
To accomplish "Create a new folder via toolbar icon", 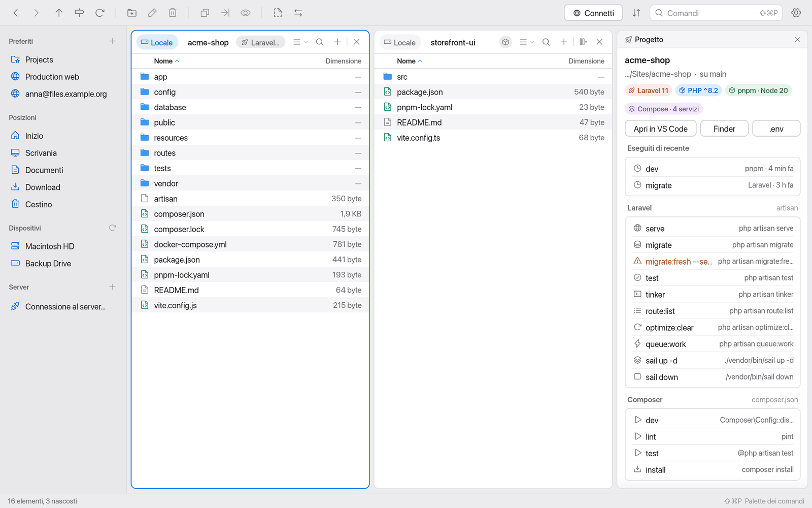I will point(132,13).
